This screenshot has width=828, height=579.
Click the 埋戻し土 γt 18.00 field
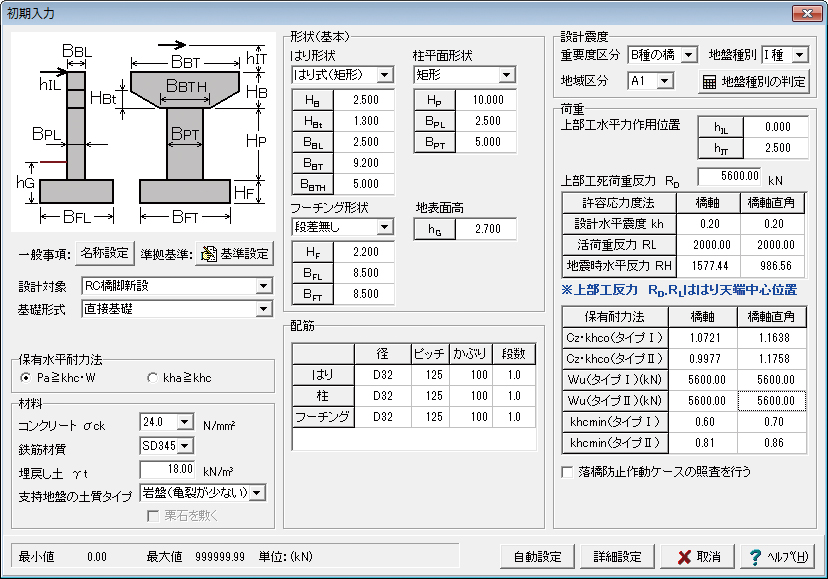tap(167, 469)
